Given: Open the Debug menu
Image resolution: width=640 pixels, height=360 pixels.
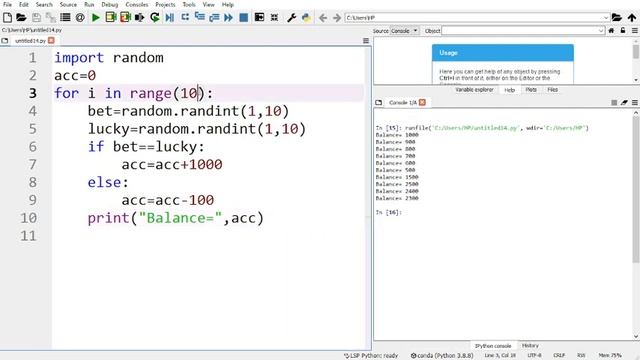Looking at the screenshot, I should pos(110,4).
